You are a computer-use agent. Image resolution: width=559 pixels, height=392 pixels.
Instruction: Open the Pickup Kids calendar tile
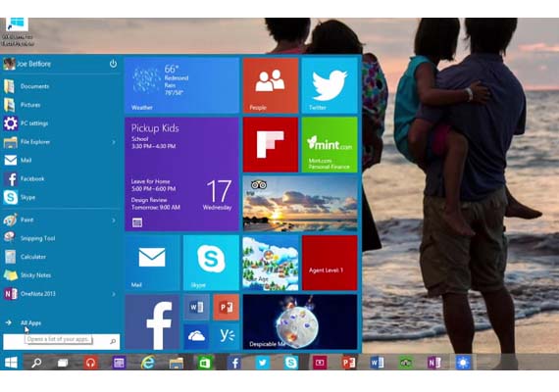181,174
